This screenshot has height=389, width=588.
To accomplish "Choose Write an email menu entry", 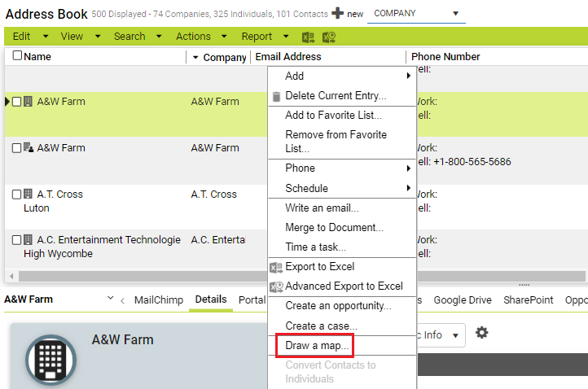I will 322,208.
